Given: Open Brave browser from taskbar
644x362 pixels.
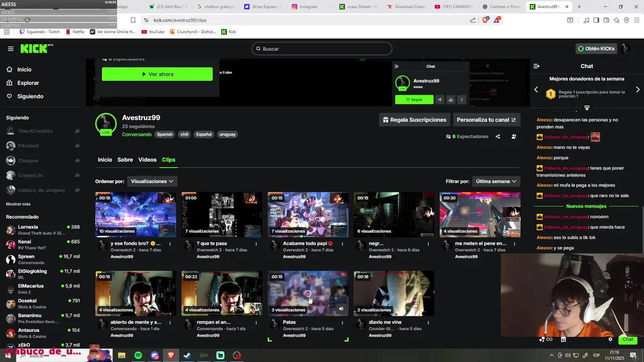Looking at the screenshot, I should (171, 355).
